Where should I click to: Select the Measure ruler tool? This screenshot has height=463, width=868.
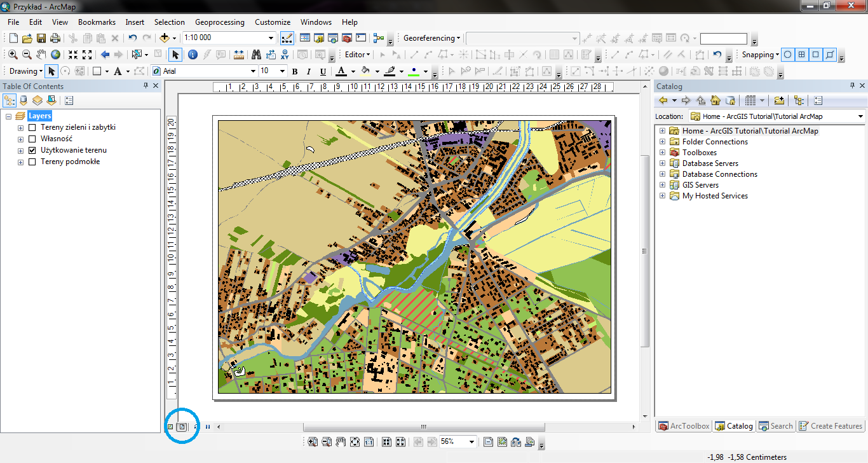pos(238,55)
